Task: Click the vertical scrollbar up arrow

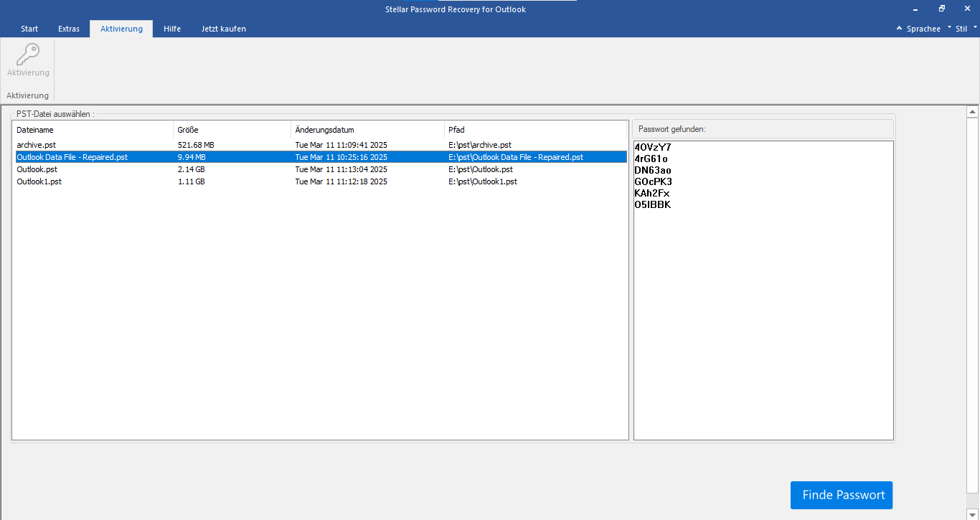Action: click(x=973, y=112)
